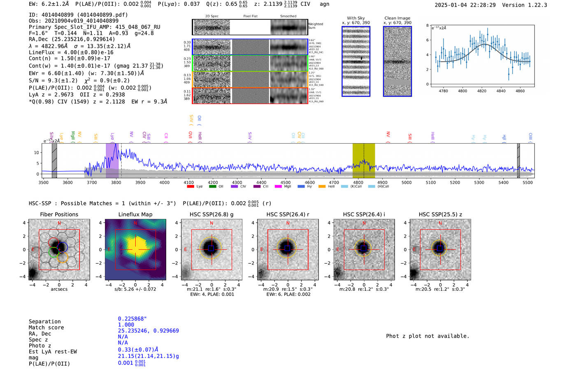Click the orange fiber circle in Fiber Positions

tap(63, 258)
